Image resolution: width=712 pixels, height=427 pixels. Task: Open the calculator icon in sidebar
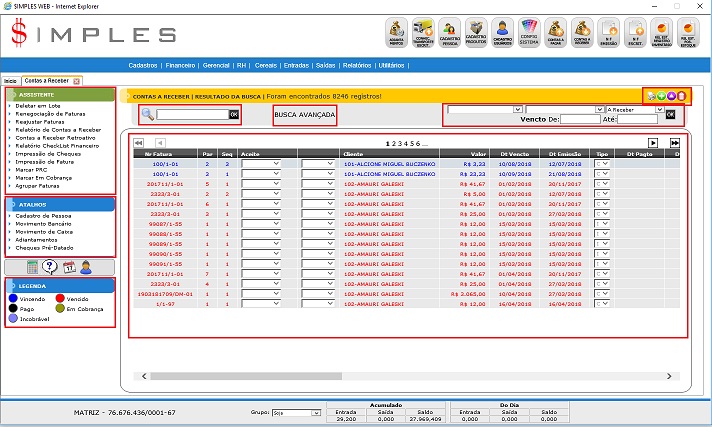pos(33,267)
